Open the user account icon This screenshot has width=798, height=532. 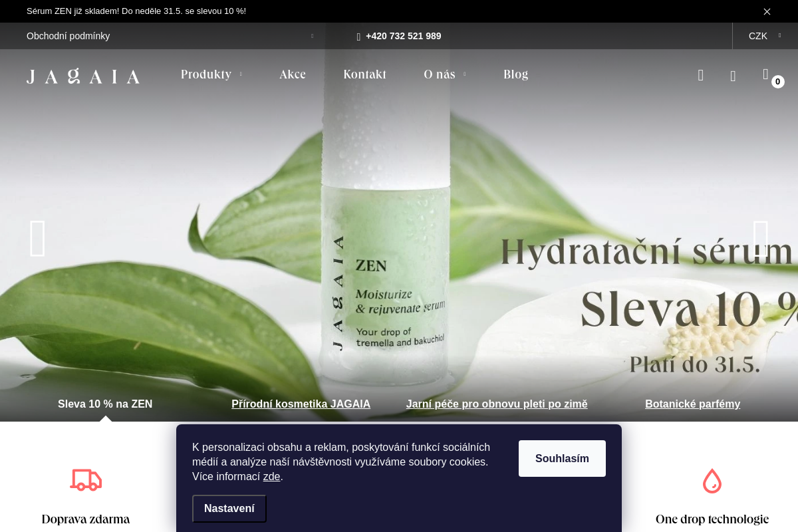pos(733,76)
